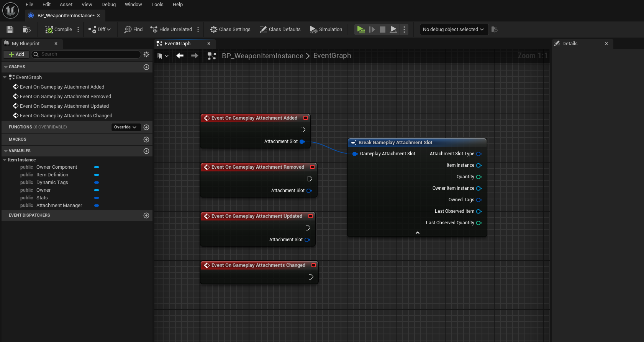Click the debug object locate icon

click(x=495, y=30)
